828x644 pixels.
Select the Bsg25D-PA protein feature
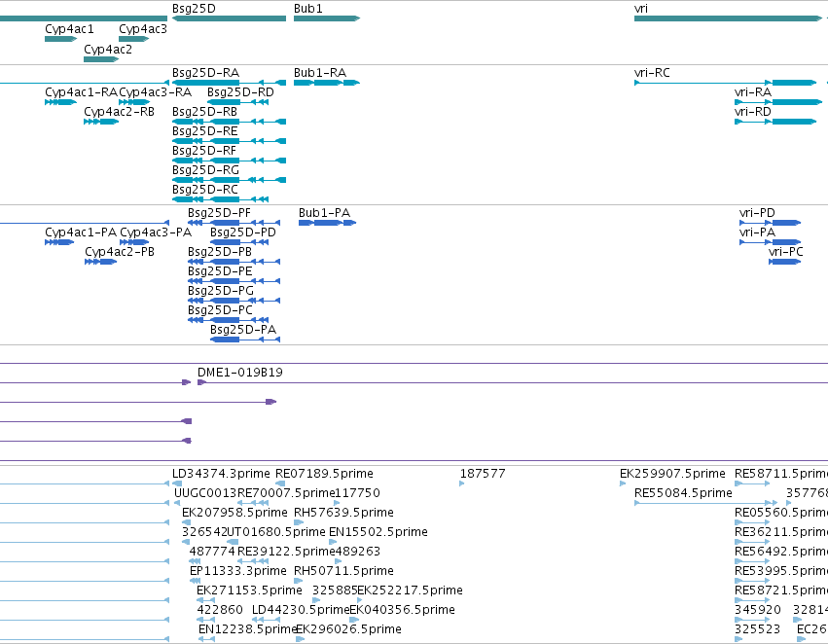(x=245, y=340)
